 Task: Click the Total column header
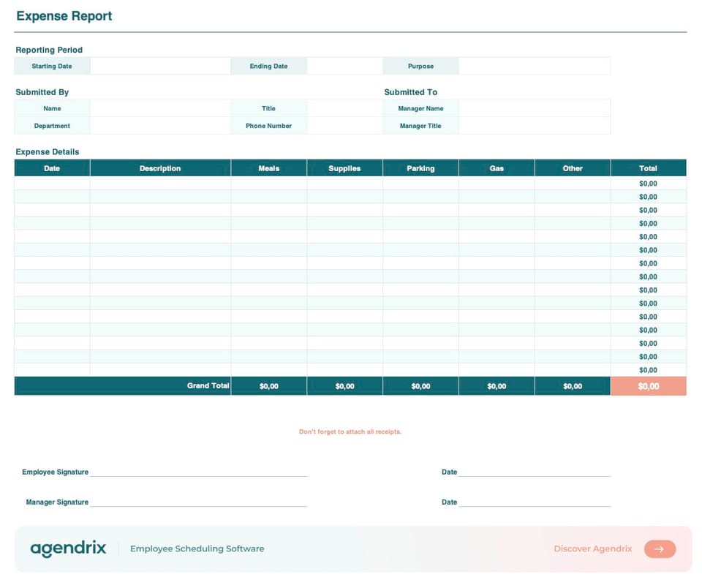click(649, 168)
